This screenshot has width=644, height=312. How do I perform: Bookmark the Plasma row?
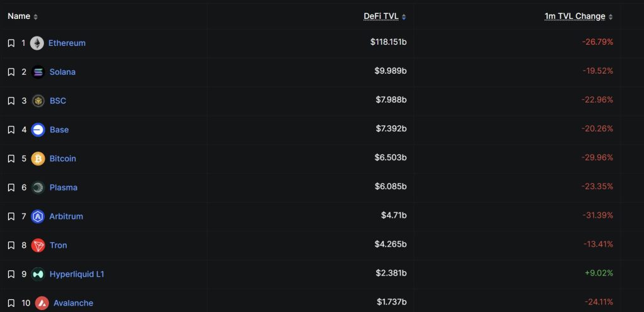(11, 187)
